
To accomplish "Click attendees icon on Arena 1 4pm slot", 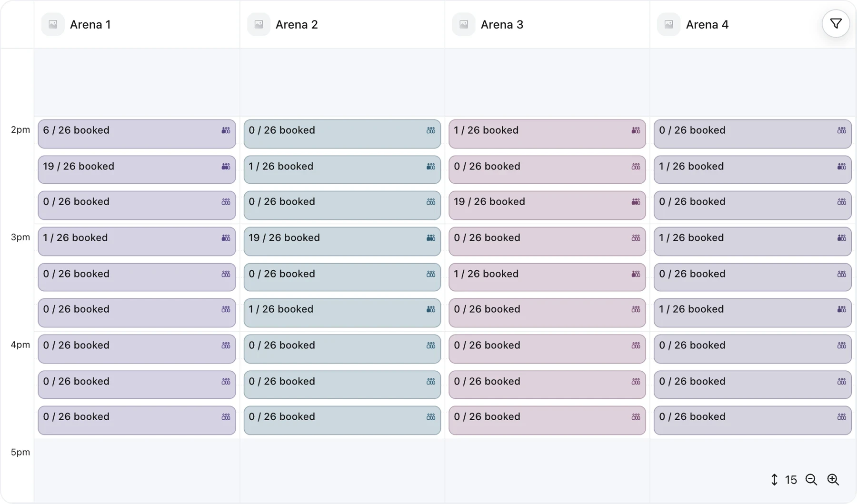I will coord(226,346).
